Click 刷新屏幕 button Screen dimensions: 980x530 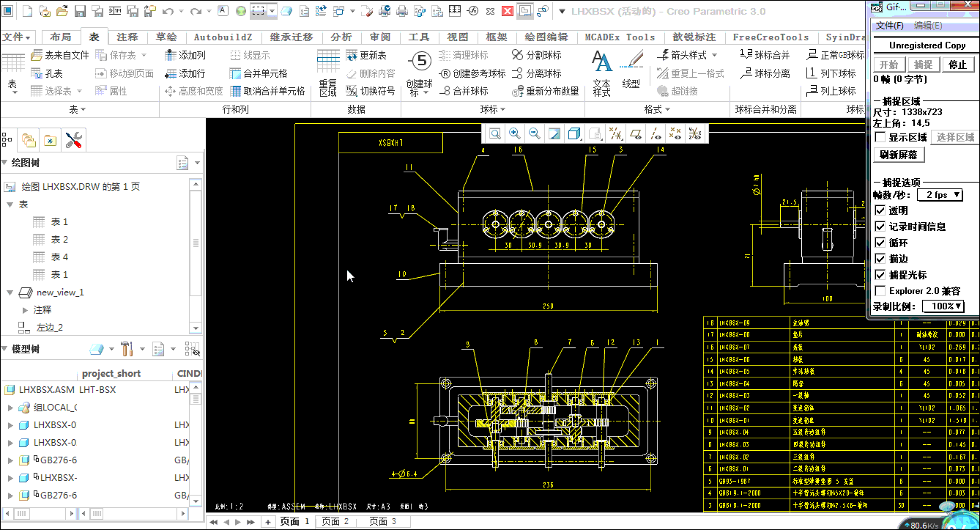point(899,155)
